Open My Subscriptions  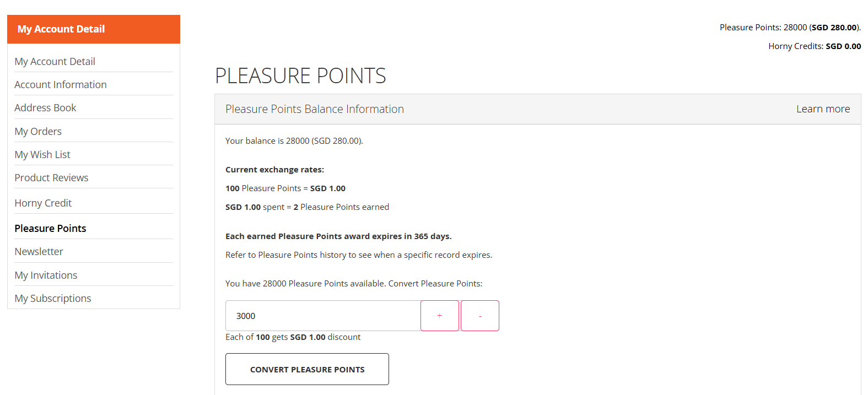point(53,299)
